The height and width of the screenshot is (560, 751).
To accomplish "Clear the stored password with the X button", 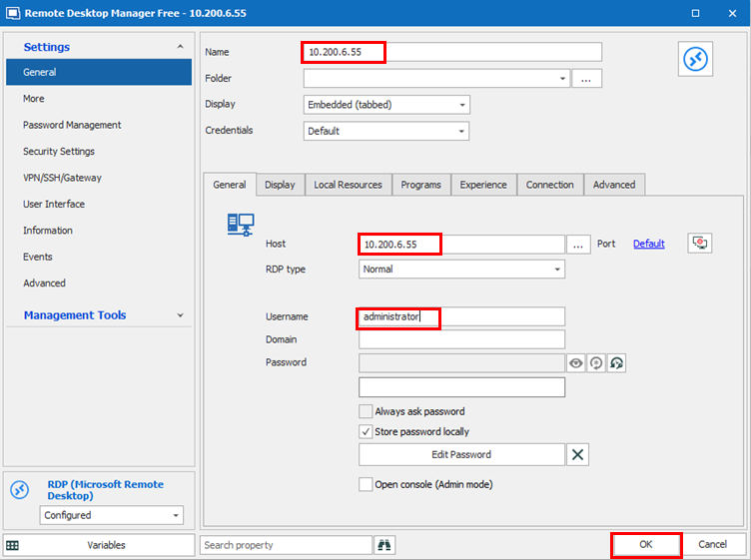I will click(x=577, y=454).
